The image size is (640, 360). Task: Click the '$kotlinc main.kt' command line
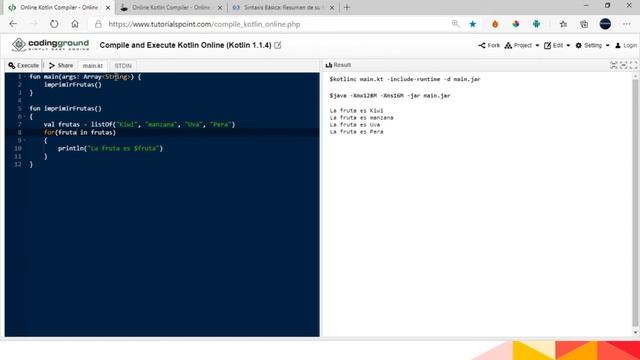405,79
